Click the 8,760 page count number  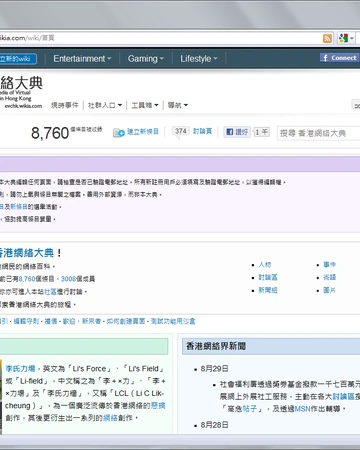point(50,133)
